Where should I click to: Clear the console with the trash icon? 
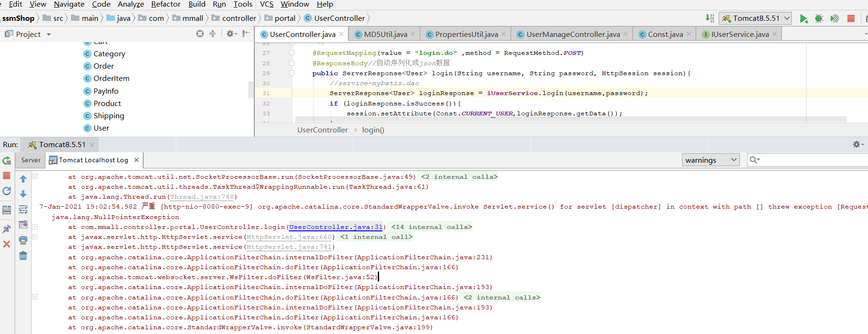[x=23, y=256]
